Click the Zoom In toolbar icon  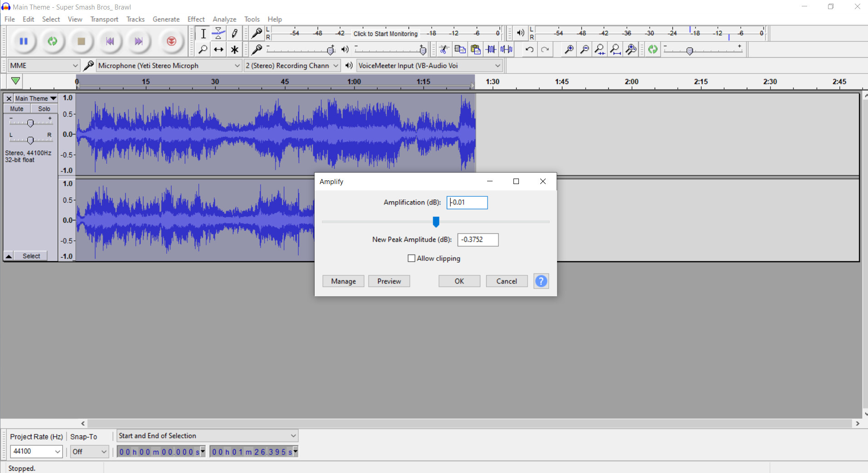(x=568, y=49)
